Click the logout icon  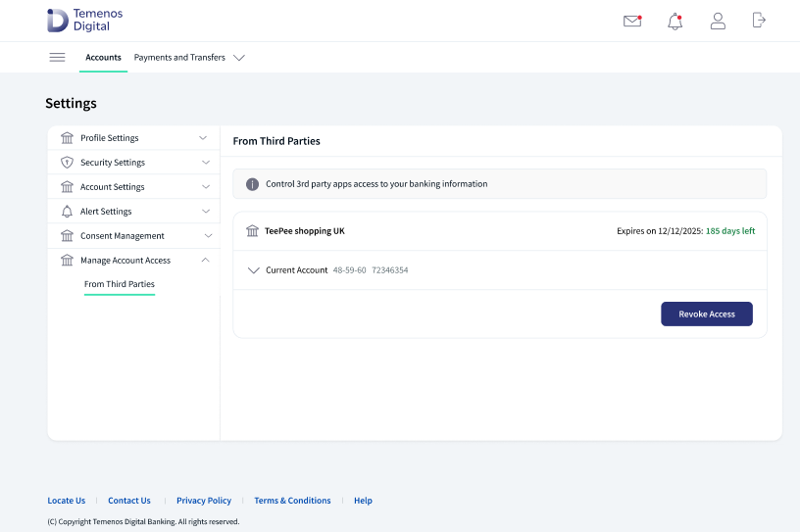tap(759, 21)
